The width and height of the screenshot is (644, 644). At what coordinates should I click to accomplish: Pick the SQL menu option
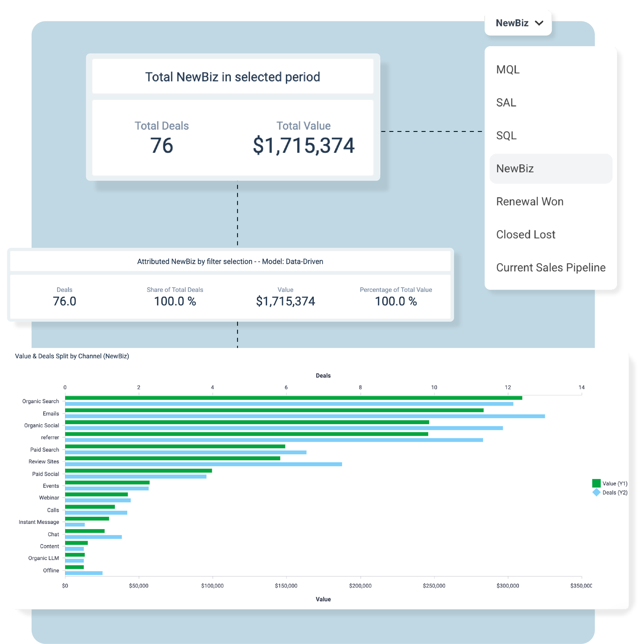tap(506, 136)
